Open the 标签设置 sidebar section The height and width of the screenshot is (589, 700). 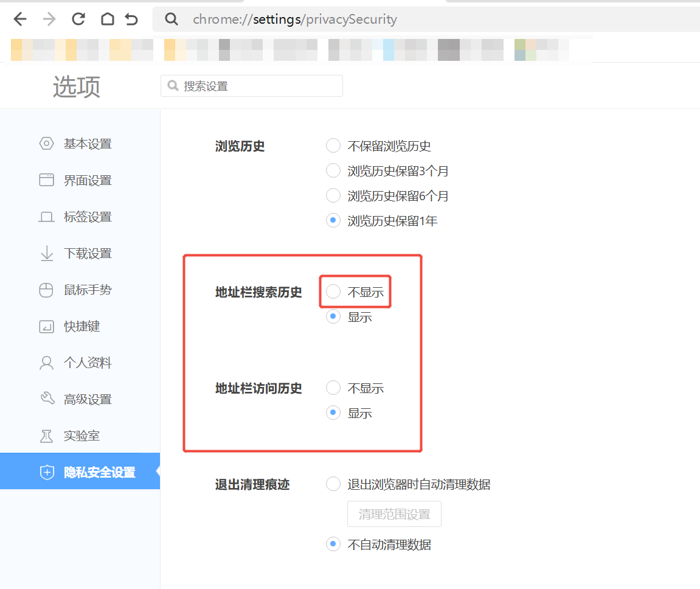pyautogui.click(x=88, y=217)
